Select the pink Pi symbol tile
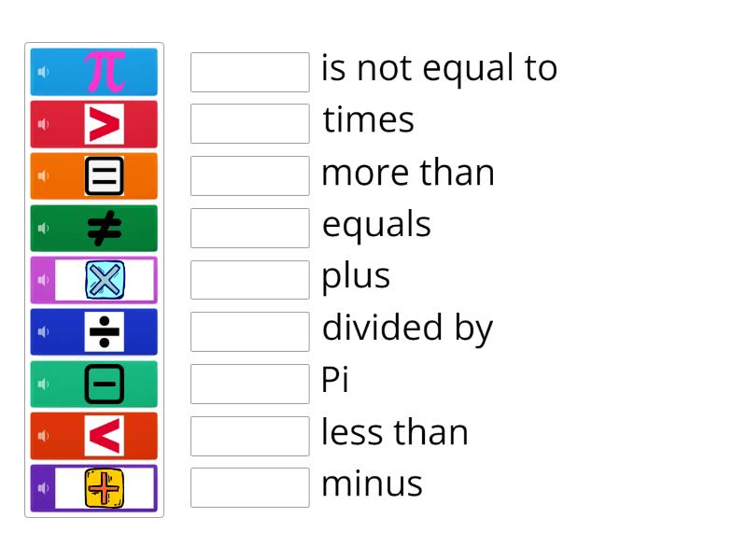 104,71
